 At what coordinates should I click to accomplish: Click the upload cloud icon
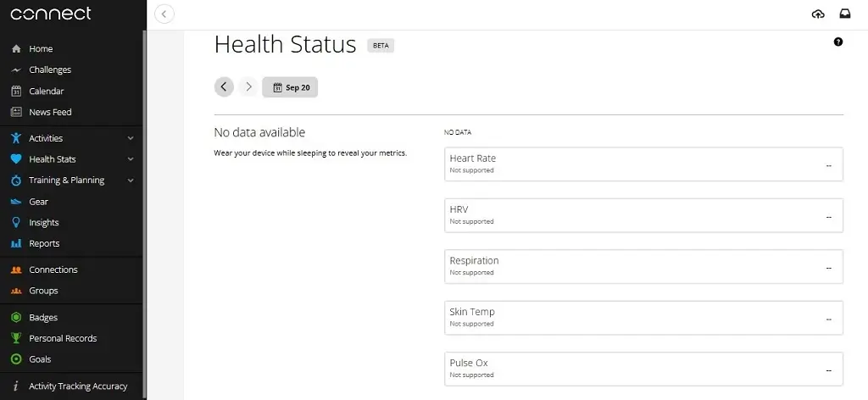[818, 14]
